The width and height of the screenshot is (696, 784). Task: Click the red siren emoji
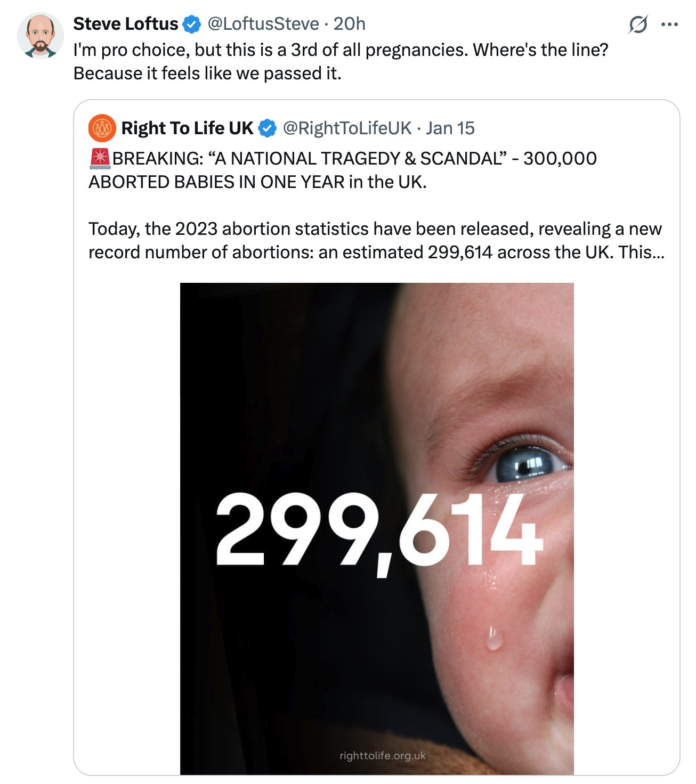(x=100, y=159)
